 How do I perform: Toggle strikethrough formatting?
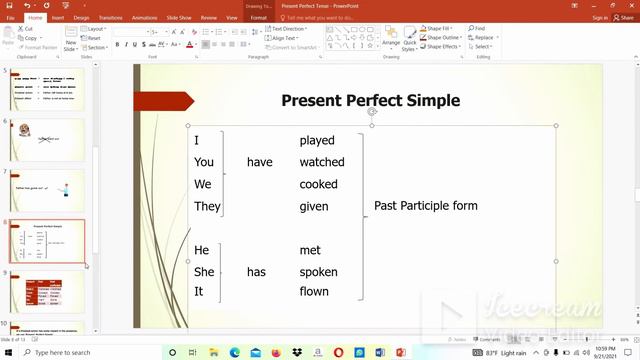pos(152,44)
